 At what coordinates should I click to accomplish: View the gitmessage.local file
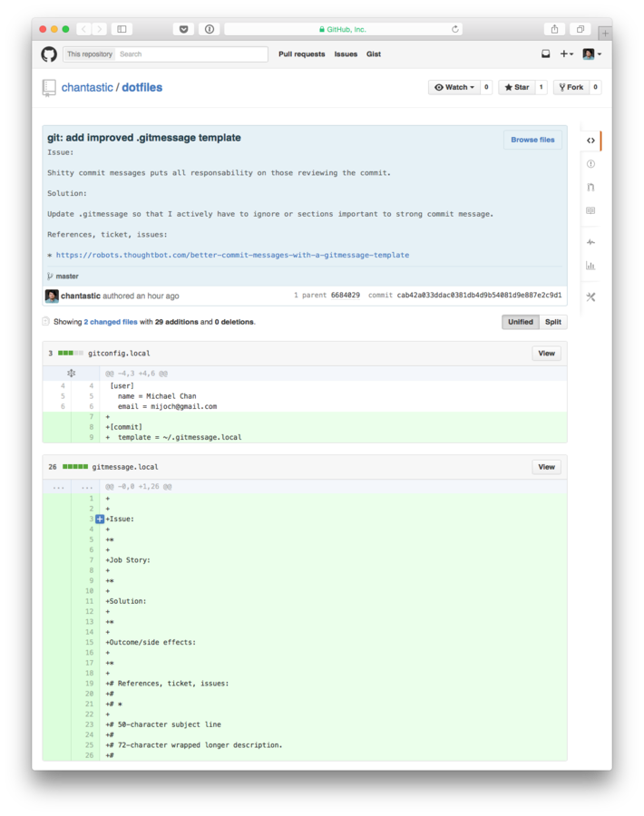[x=546, y=467]
